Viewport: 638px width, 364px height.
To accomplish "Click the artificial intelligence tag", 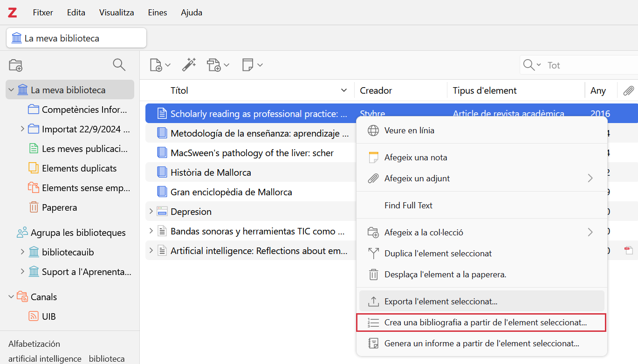I will point(45,359).
